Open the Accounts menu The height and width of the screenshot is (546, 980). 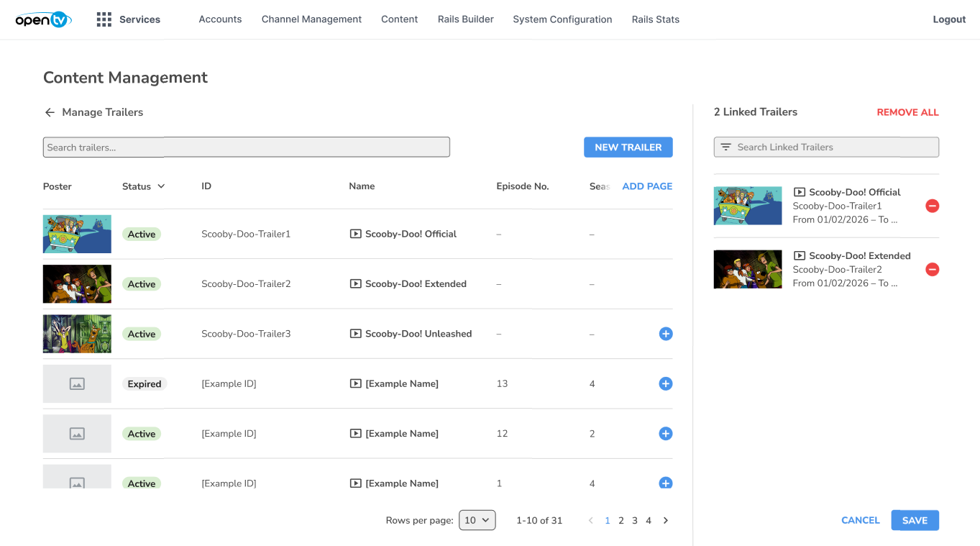220,19
